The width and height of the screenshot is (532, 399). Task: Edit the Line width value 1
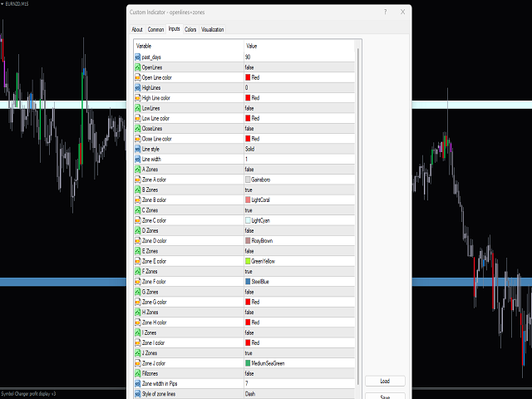coord(299,159)
